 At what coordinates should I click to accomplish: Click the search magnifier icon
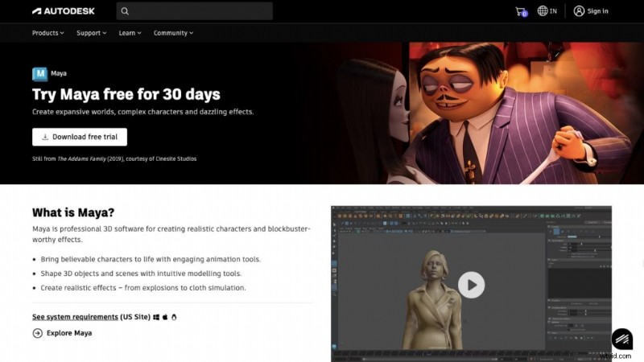pos(125,11)
